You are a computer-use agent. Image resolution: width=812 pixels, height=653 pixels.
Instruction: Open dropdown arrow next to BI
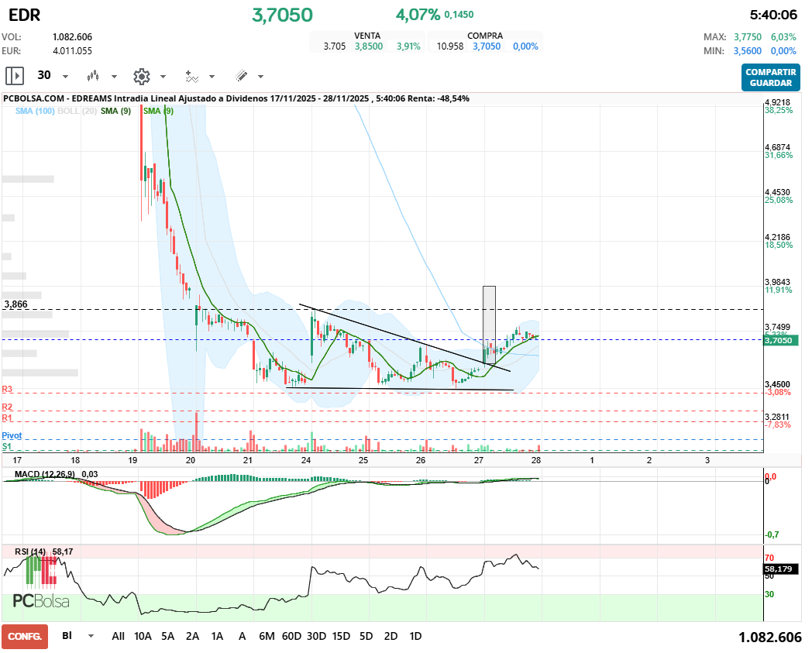[91, 636]
